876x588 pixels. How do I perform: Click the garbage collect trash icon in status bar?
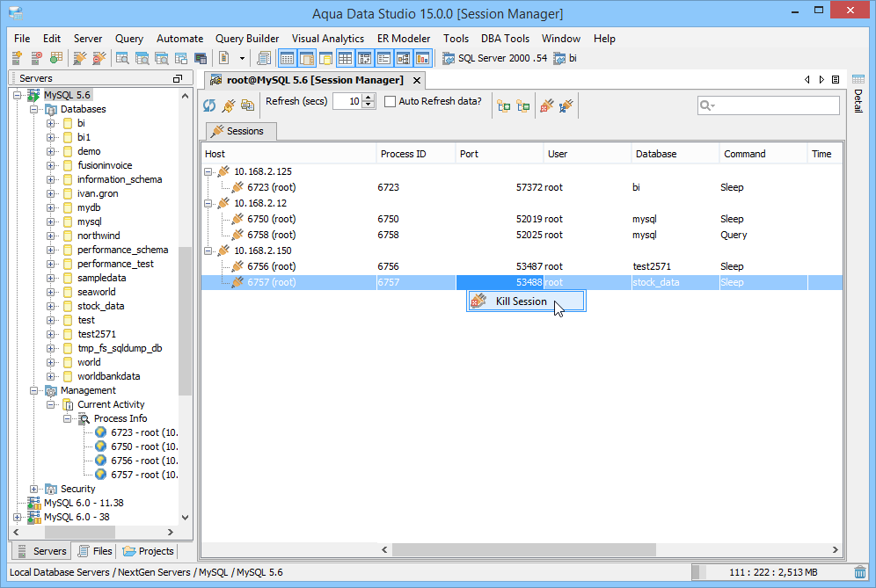point(860,572)
